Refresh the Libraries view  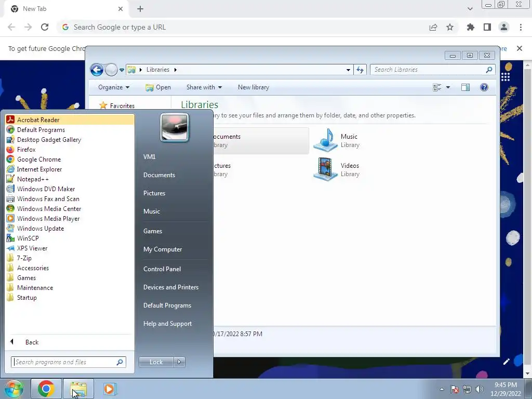tap(360, 70)
